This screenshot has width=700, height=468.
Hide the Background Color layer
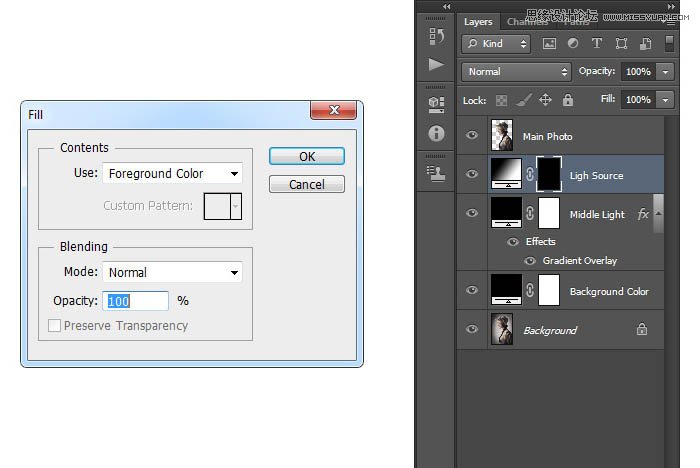472,291
